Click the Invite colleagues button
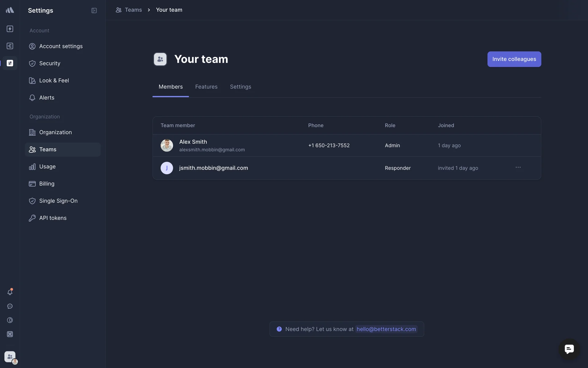 coord(514,59)
